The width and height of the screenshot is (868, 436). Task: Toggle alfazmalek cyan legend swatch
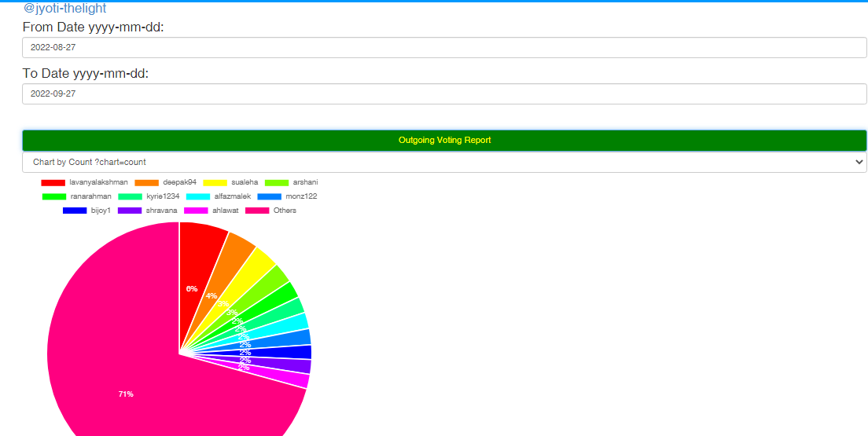(198, 196)
